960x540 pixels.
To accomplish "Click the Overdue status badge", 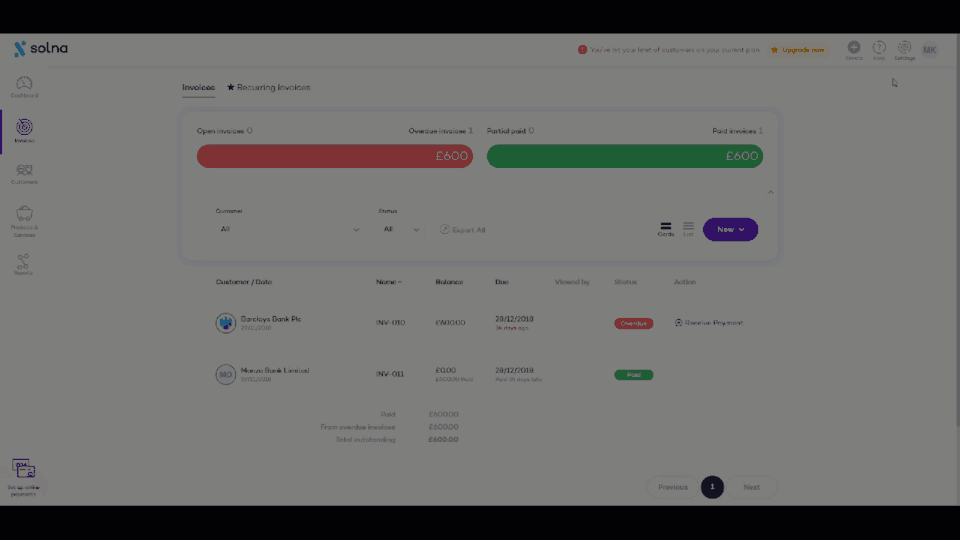I will click(634, 323).
